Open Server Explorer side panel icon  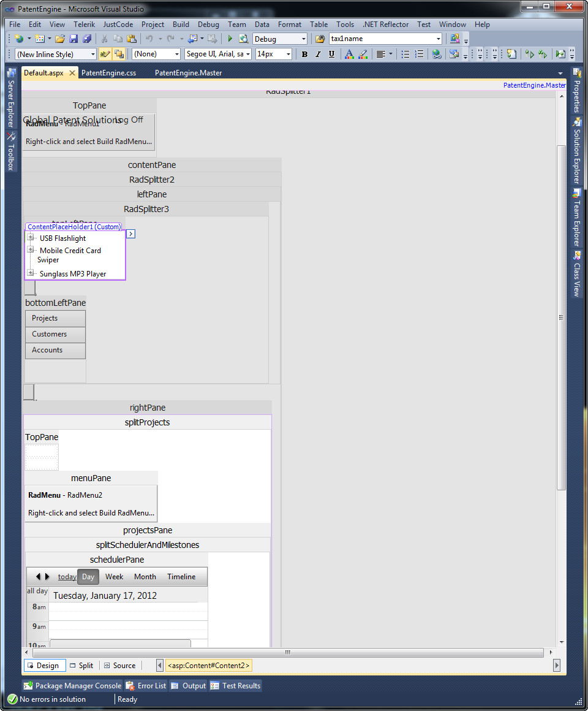tap(11, 99)
